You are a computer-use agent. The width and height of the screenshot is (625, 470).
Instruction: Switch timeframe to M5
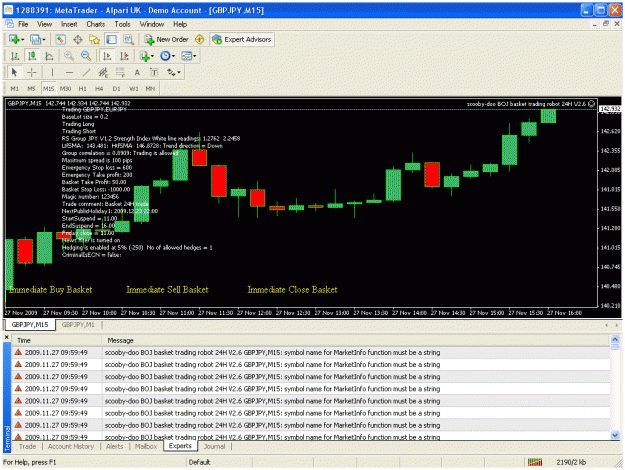(31, 88)
